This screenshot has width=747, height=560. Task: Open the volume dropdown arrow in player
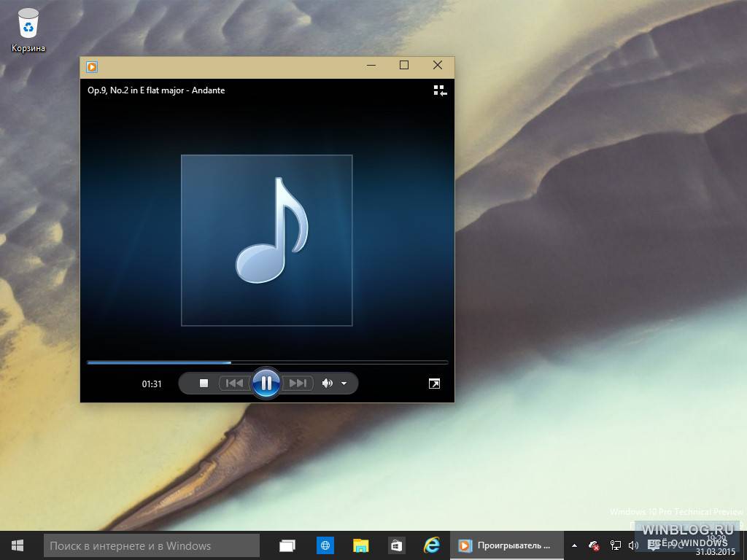344,384
